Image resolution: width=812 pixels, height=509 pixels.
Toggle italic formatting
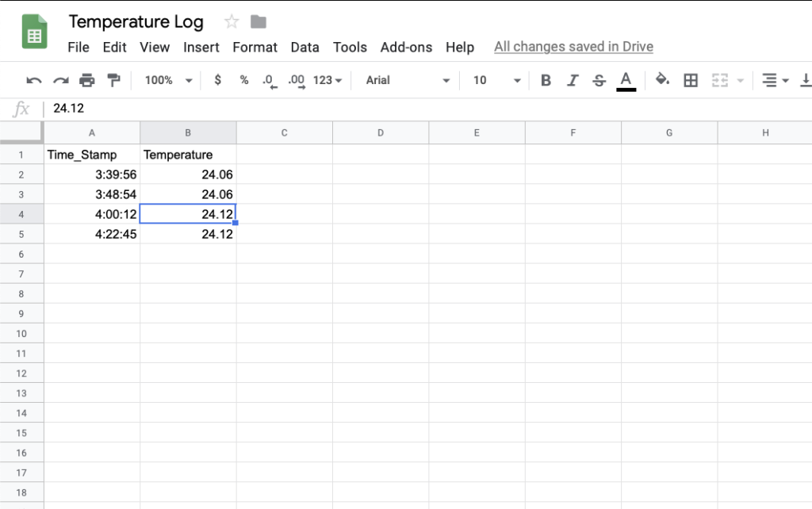click(x=573, y=80)
